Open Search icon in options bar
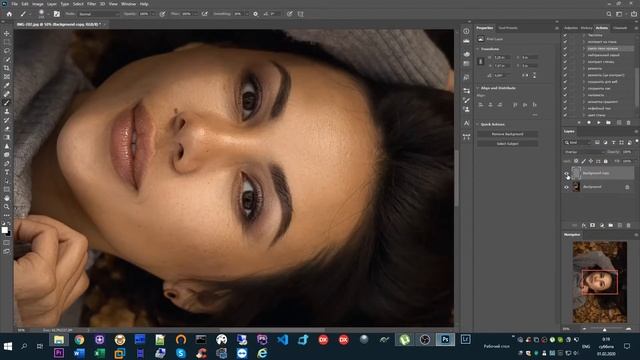The width and height of the screenshot is (640, 360). pos(609,14)
